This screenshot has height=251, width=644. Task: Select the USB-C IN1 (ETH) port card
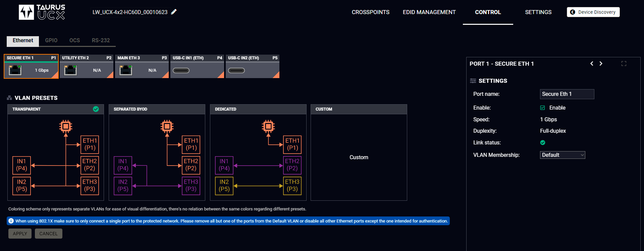[x=197, y=66]
